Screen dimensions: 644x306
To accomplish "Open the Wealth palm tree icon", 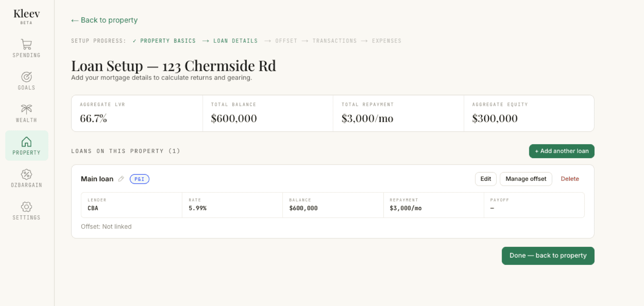I will 27,109.
